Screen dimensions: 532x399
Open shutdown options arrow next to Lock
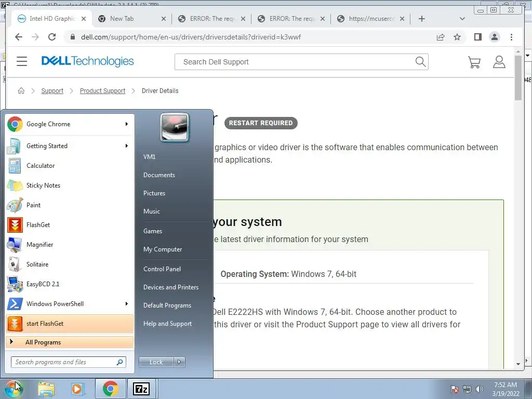[179, 362]
